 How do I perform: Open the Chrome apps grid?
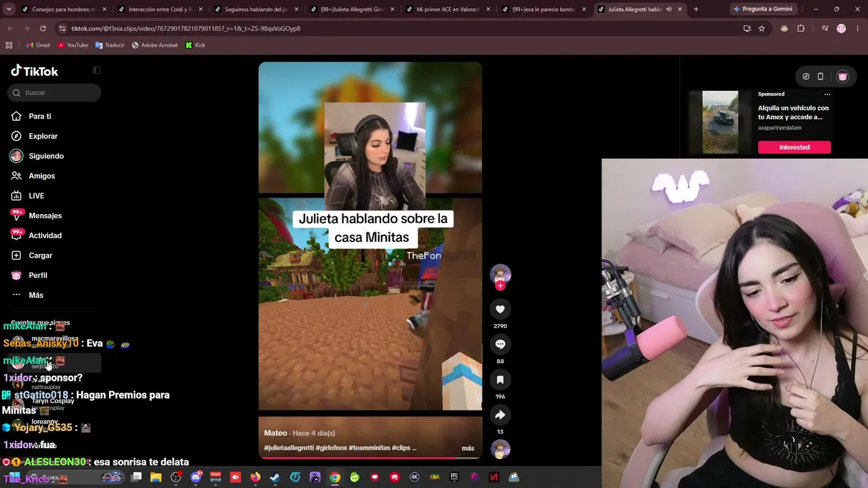click(9, 45)
